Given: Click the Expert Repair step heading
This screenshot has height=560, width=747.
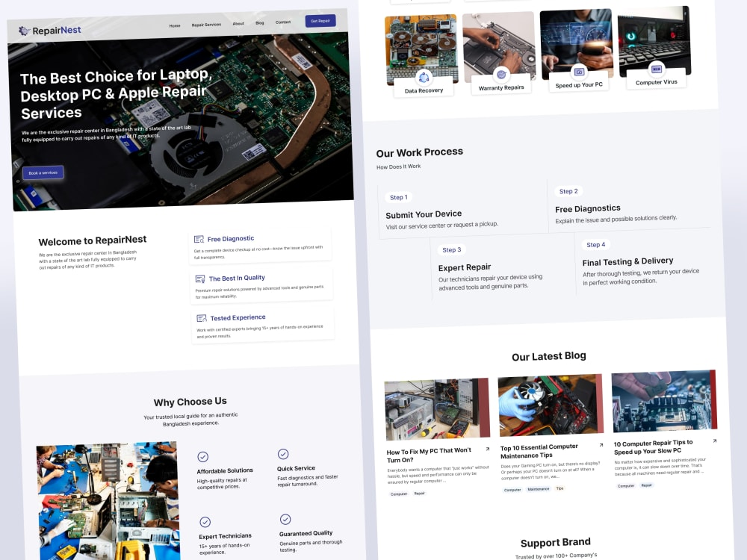Looking at the screenshot, I should tap(465, 267).
